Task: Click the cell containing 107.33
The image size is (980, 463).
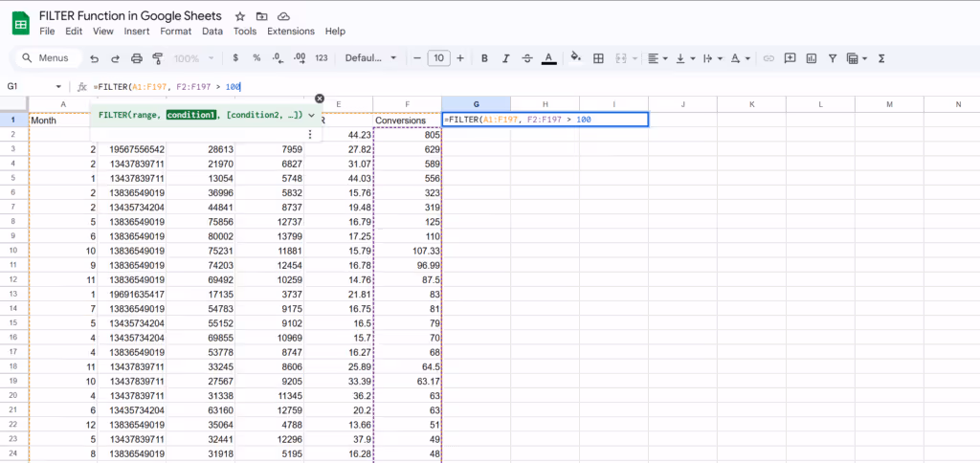Action: pos(408,250)
